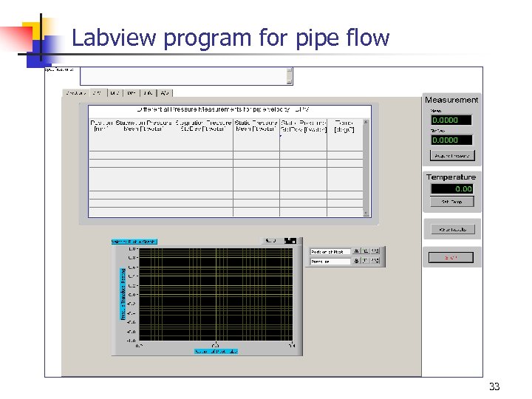Click the black plot area of the graph
The width and height of the screenshot is (532, 399).
click(x=216, y=295)
